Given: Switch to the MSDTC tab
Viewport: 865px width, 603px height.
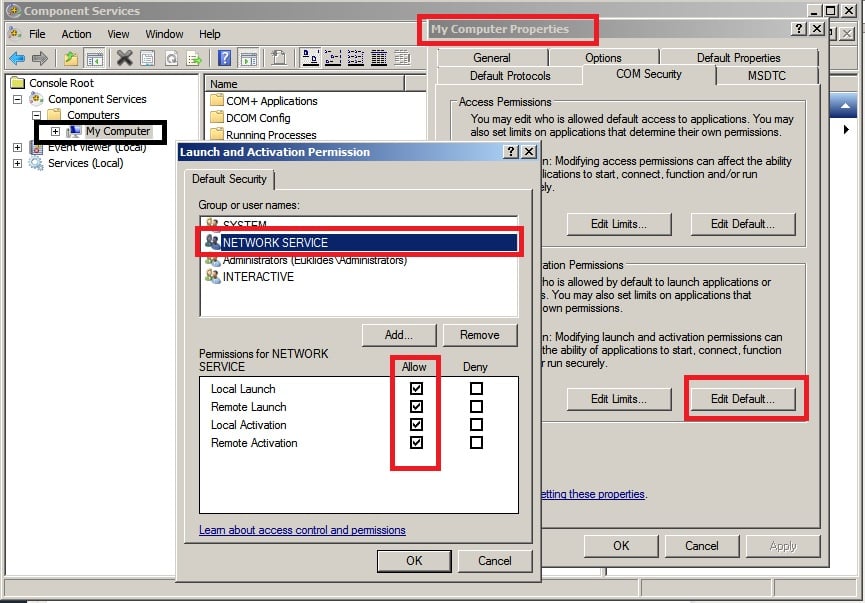Looking at the screenshot, I should 767,76.
